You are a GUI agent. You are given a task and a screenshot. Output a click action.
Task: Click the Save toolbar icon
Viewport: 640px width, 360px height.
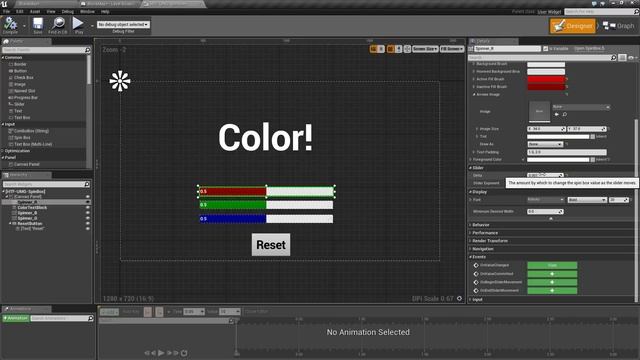pos(38,25)
